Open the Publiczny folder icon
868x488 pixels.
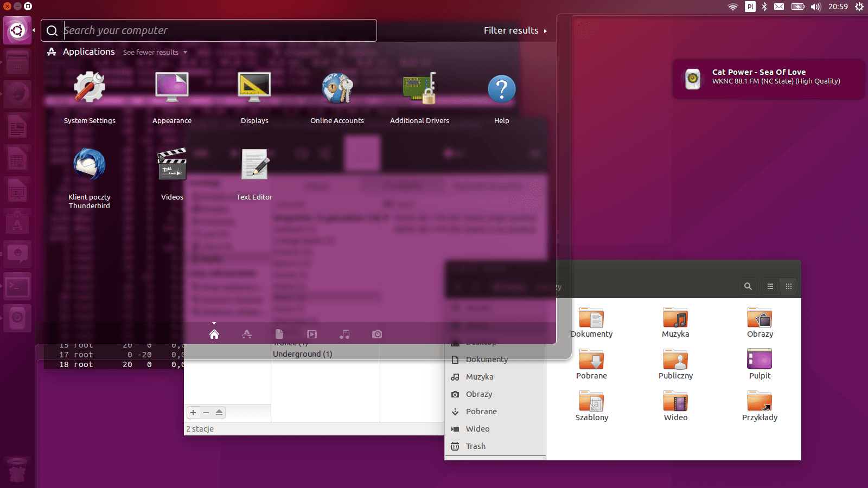point(675,365)
